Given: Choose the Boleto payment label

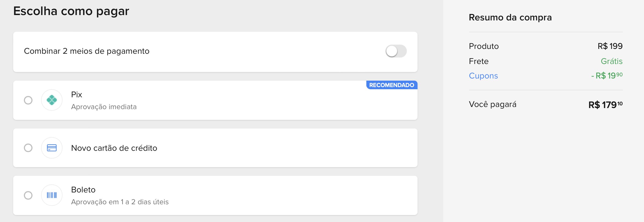Looking at the screenshot, I should [83, 190].
